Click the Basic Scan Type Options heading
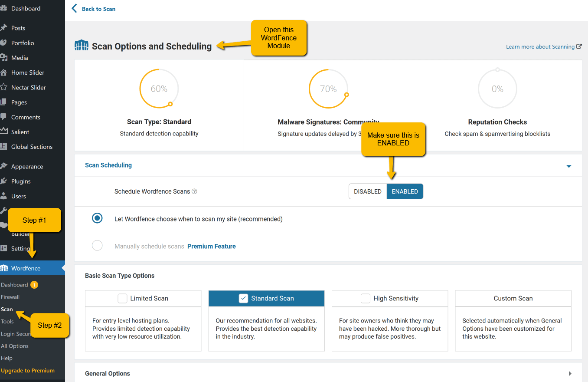This screenshot has height=382, width=588. point(120,276)
